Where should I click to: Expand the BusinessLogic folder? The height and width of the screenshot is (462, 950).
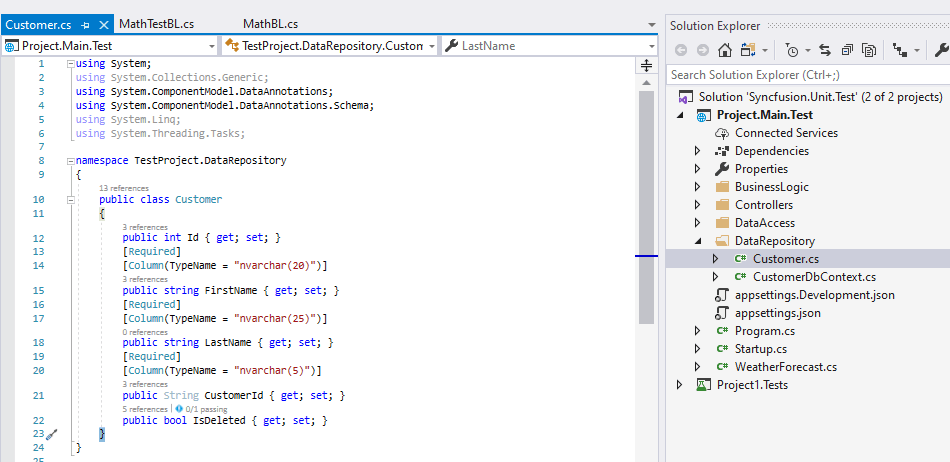[698, 187]
